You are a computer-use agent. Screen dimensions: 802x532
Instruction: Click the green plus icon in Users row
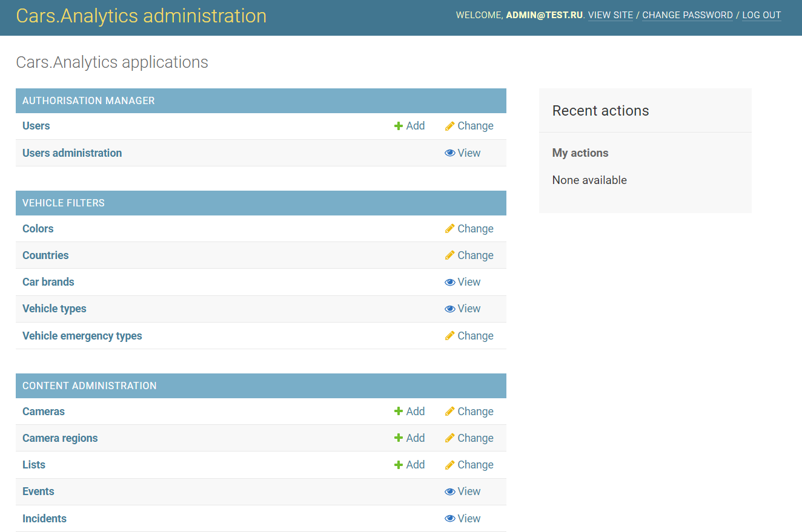(x=399, y=126)
